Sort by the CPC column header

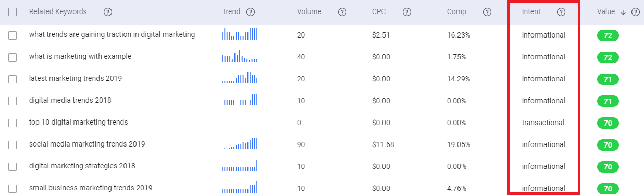[379, 12]
